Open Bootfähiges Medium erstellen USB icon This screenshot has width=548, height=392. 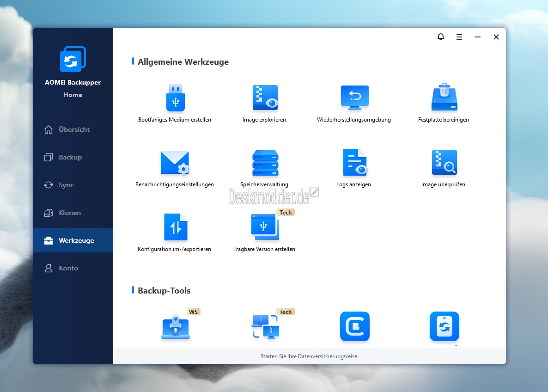coord(175,98)
